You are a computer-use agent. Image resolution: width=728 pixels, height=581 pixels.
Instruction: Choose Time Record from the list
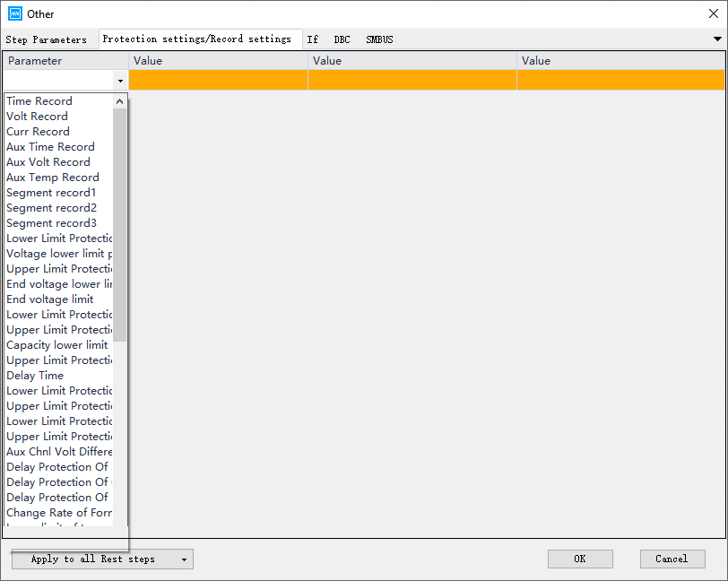tap(39, 101)
